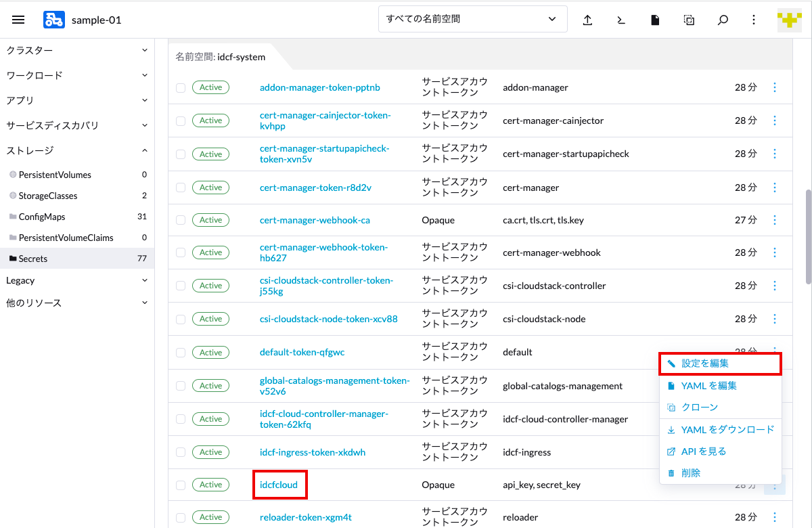
Task: Select checkbox for cert-manager-webhook-ca
Action: click(181, 220)
